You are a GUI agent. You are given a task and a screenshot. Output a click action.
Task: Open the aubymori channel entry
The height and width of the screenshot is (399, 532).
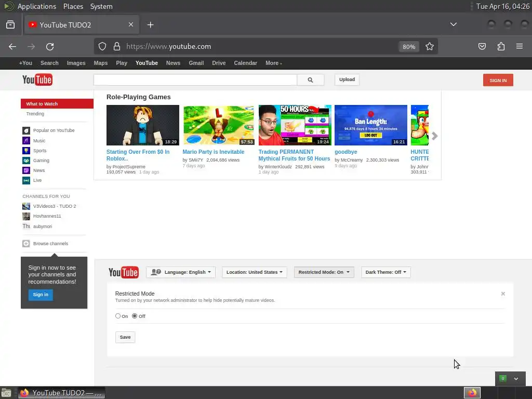click(x=37, y=227)
